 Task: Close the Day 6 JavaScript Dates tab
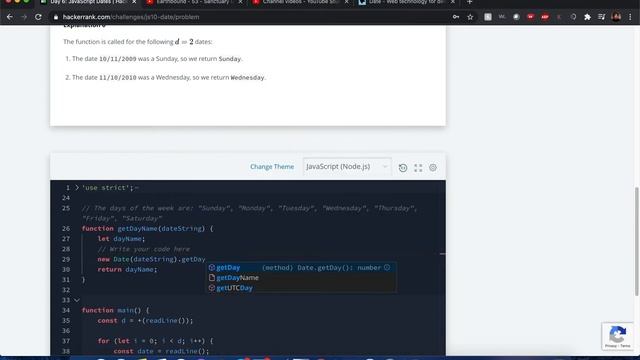click(x=134, y=2)
